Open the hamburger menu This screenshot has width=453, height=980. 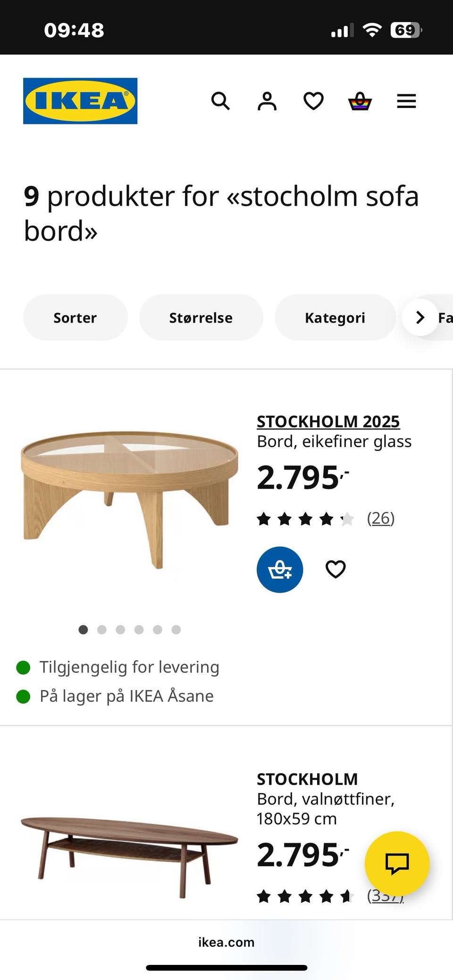coord(406,101)
